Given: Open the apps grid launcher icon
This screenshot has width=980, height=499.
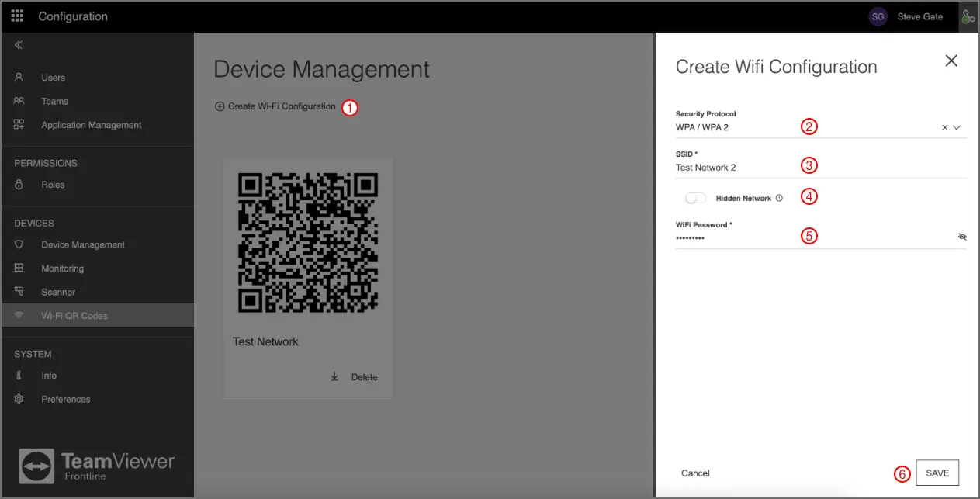Looking at the screenshot, I should (17, 16).
